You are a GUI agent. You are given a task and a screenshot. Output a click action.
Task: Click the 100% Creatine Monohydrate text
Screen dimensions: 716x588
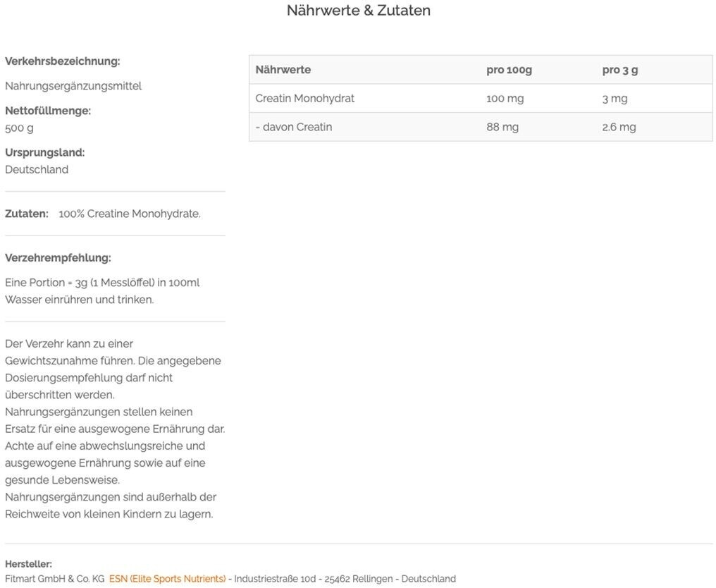130,214
